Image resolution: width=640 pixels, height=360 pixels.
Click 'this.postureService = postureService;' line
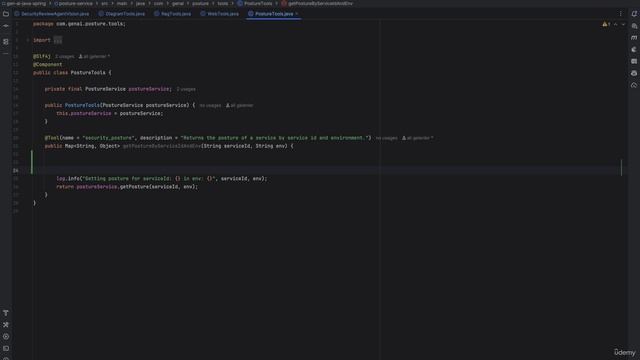click(109, 113)
